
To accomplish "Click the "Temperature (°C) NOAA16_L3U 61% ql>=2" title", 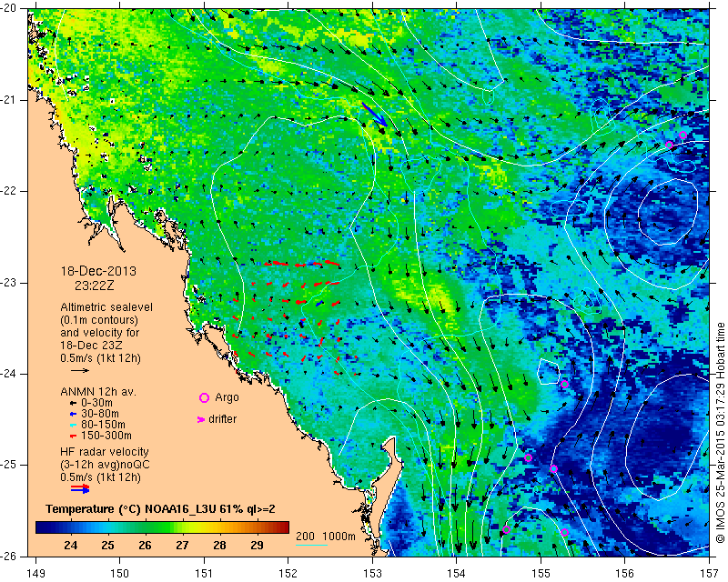I will pos(161,509).
